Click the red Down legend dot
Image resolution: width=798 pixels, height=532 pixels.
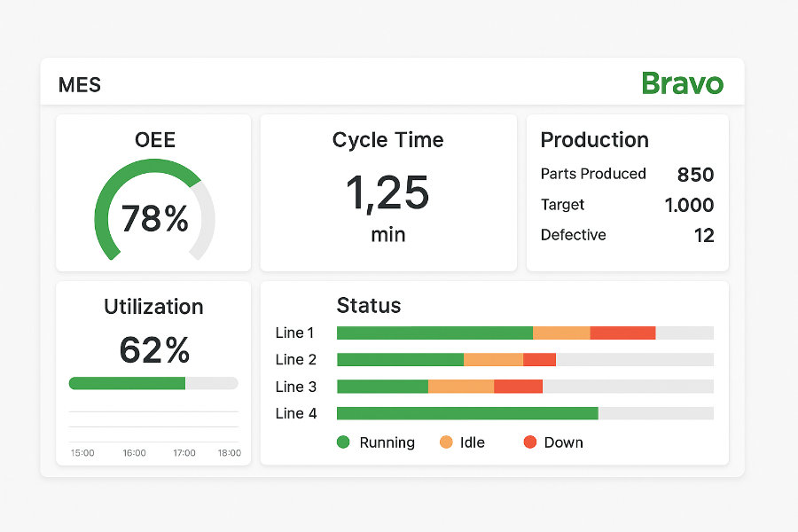(x=530, y=442)
